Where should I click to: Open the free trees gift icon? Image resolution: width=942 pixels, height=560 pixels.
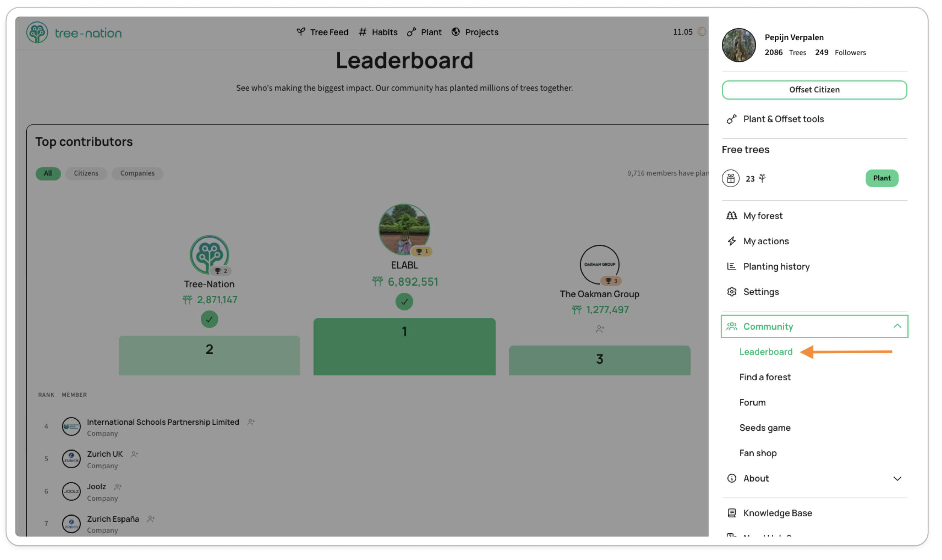(731, 179)
